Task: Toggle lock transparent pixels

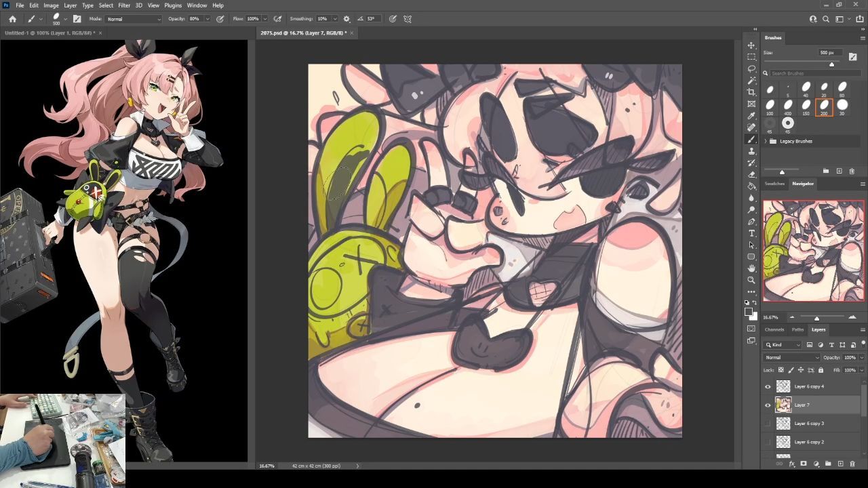Action: point(781,370)
